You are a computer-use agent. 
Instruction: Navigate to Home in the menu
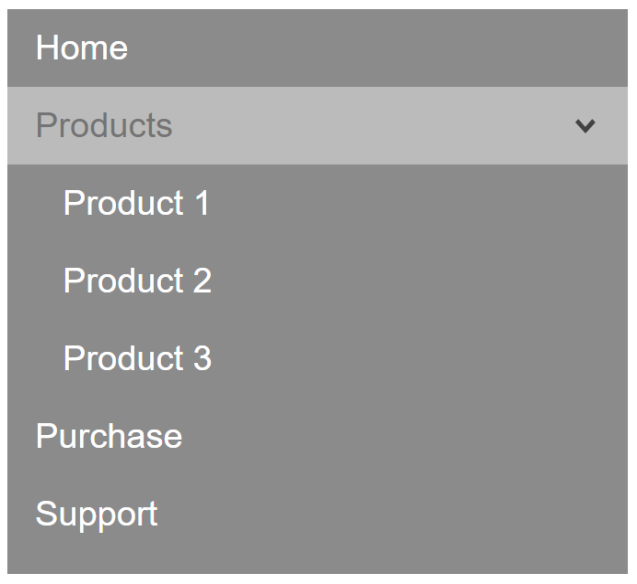coord(317,48)
